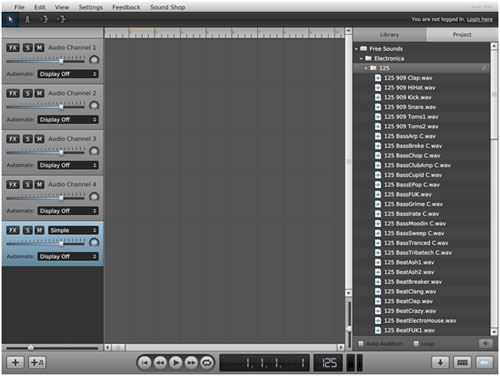Click the tempo display showing 125
The image size is (500, 376).
pos(328,363)
